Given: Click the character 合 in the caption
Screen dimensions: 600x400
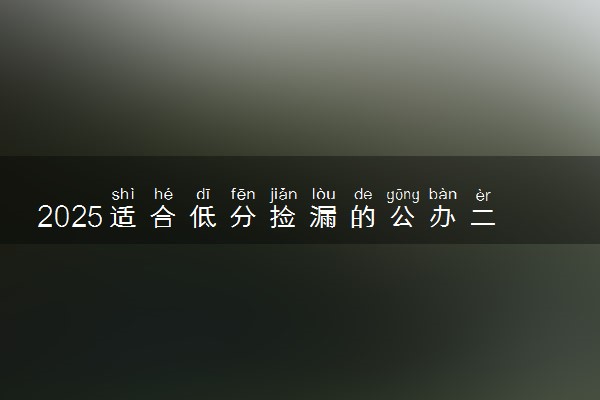Looking at the screenshot, I should [x=163, y=217].
